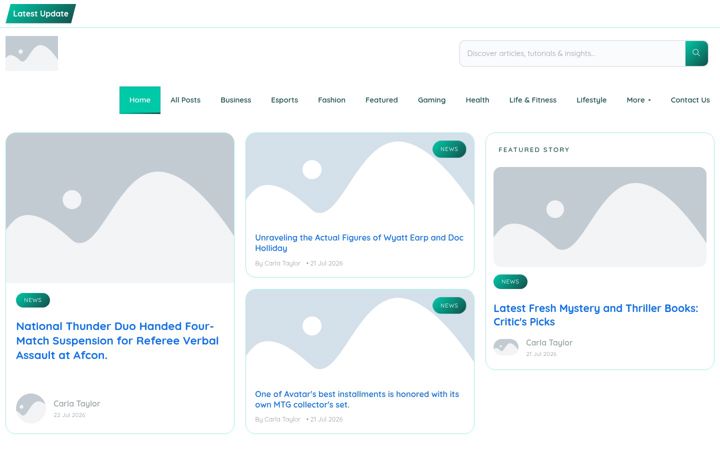The width and height of the screenshot is (720, 450).
Task: Open Avatar MTG collector's set article
Action: (x=357, y=399)
